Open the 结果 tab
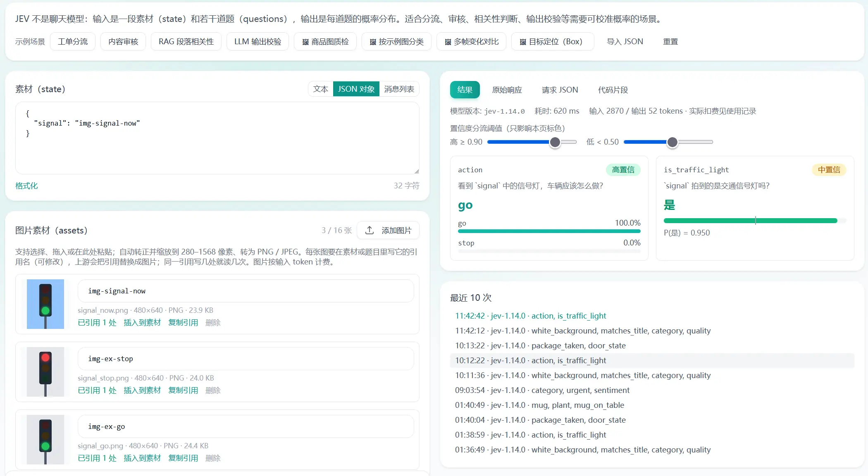Screen dimensions: 868x476 pos(465,90)
